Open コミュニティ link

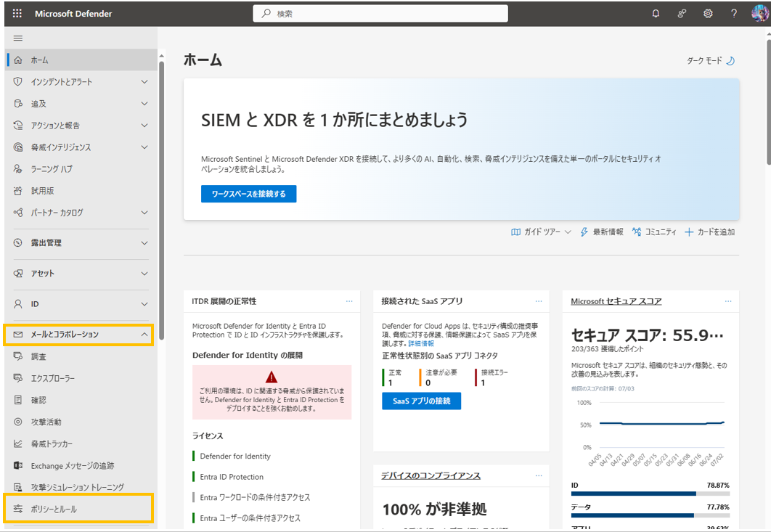[654, 232]
